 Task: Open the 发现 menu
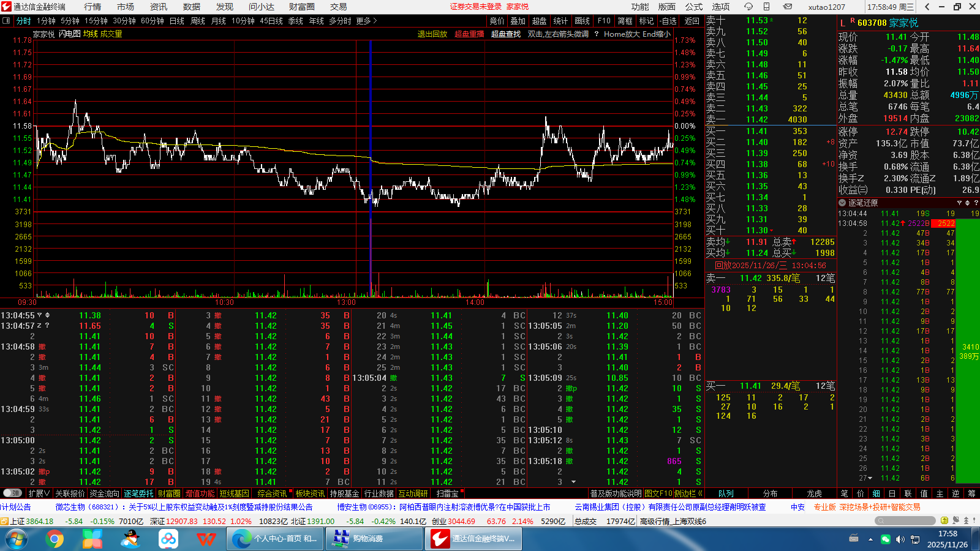(225, 7)
